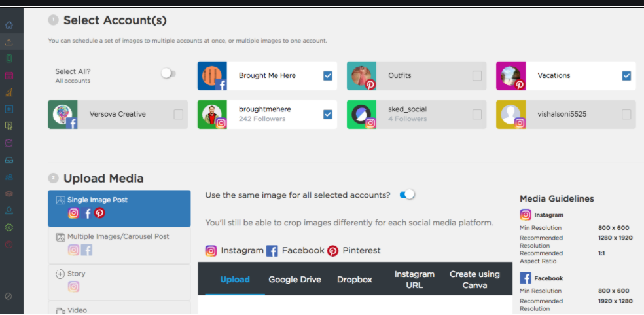Toggle the Select All accounts switch
The image size is (644, 315).
pyautogui.click(x=168, y=73)
